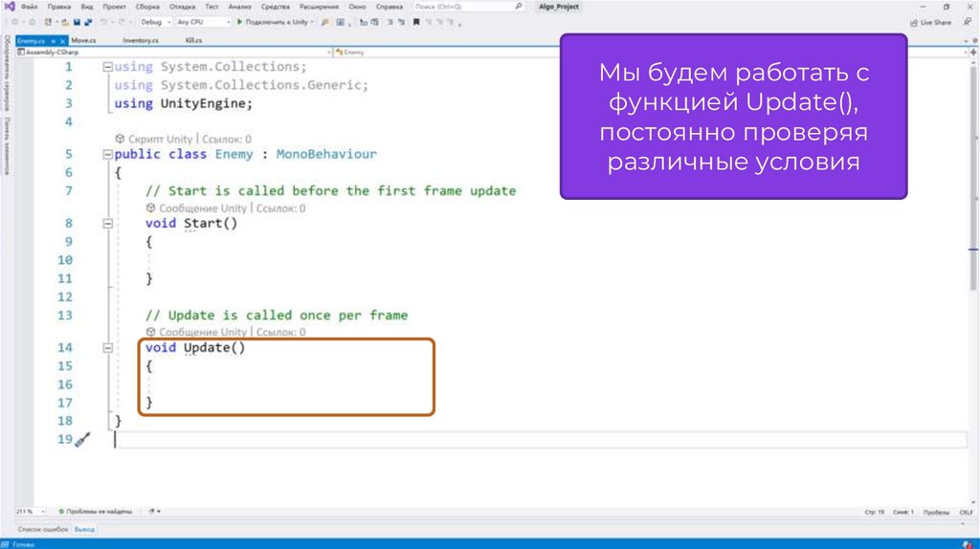
Task: Open the Файл menu
Action: (x=30, y=7)
